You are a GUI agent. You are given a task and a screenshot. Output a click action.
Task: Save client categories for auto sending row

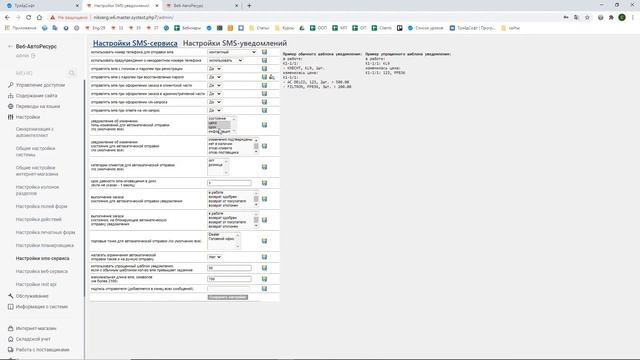pos(264,167)
